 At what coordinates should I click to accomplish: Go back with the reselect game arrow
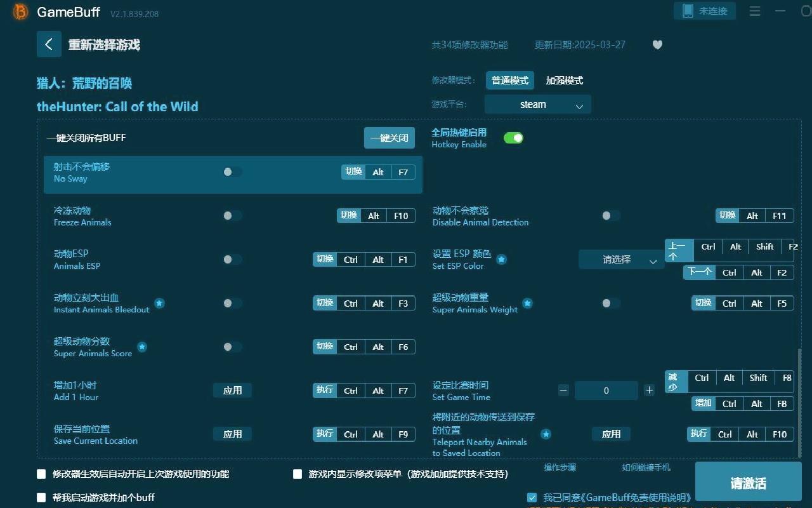click(49, 44)
